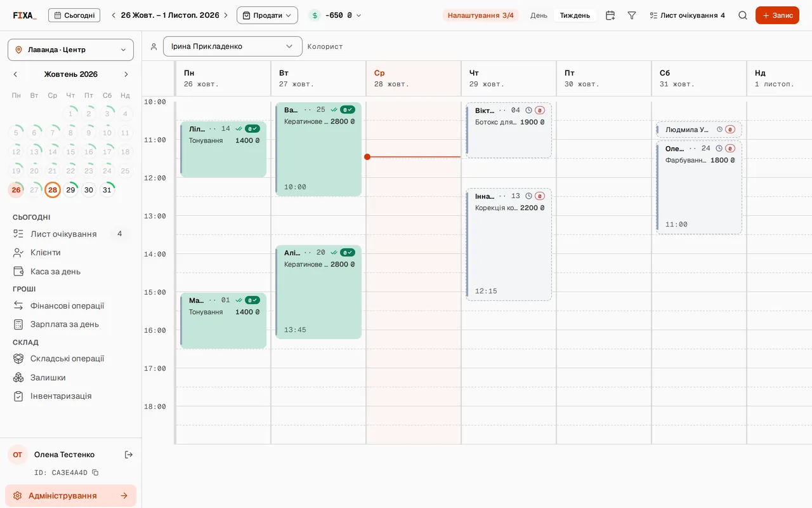Open Monday Тонування appointment numbered 14

[223, 149]
